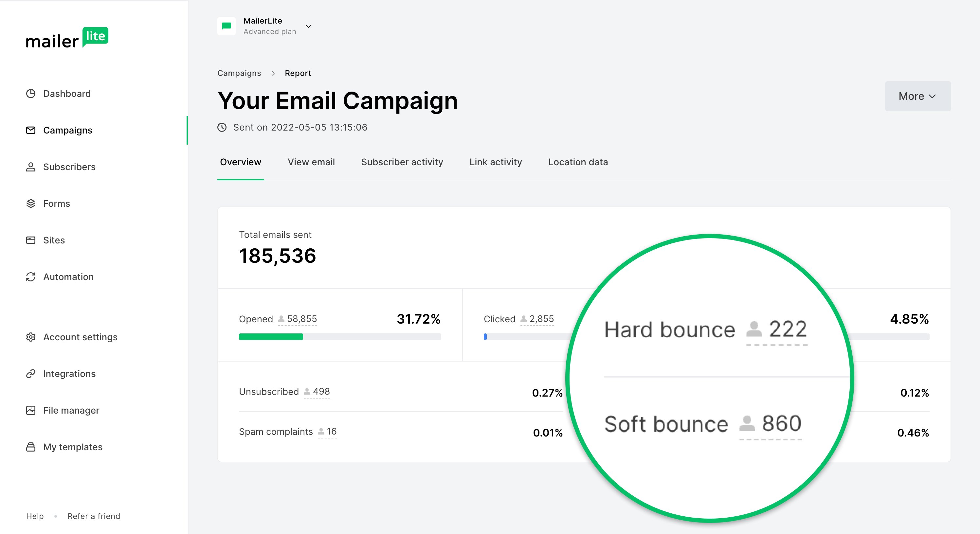Click the Account settings gear icon

[x=30, y=336]
